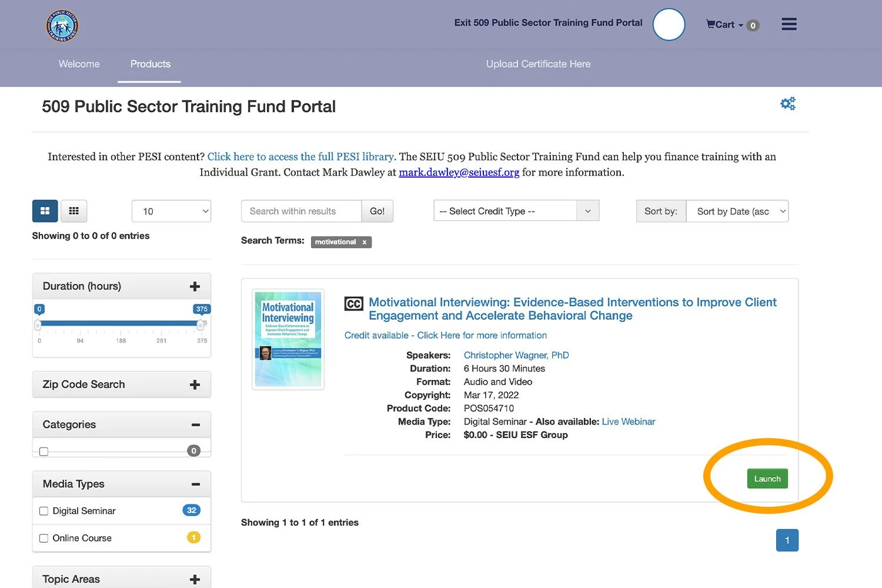Viewport: 882px width, 588px height.
Task: Click the Motivational Interviewing course thumbnail
Action: point(288,339)
